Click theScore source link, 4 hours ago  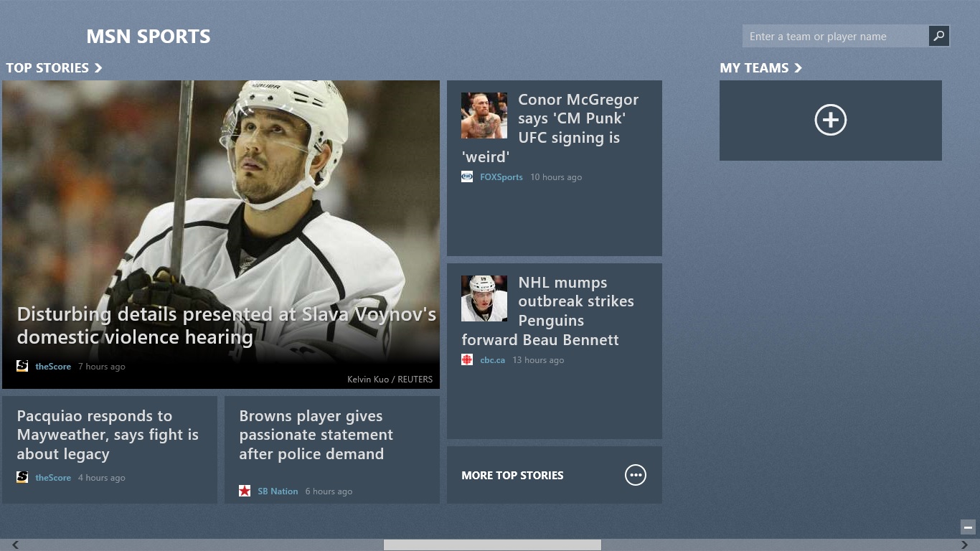[x=53, y=478]
